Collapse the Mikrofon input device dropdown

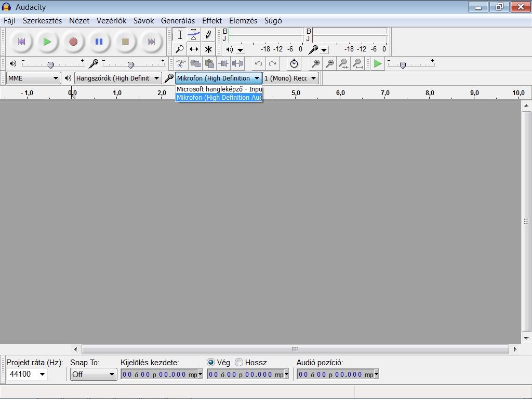[x=219, y=78]
